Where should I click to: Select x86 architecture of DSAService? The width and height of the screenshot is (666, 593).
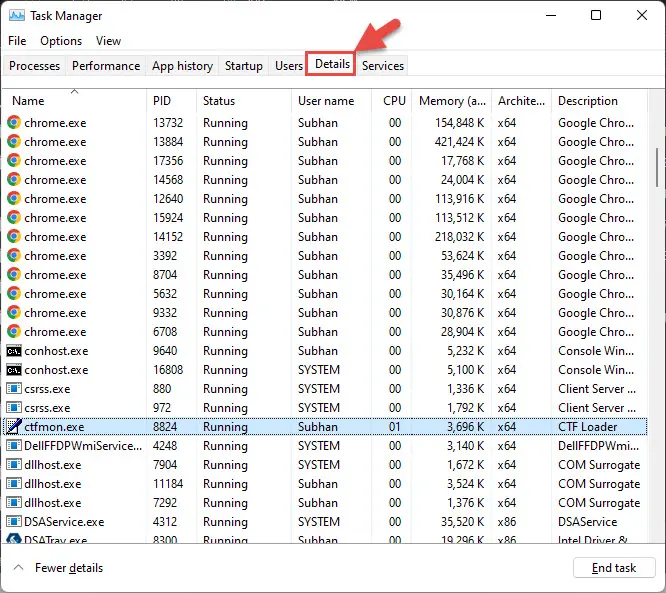tap(507, 522)
